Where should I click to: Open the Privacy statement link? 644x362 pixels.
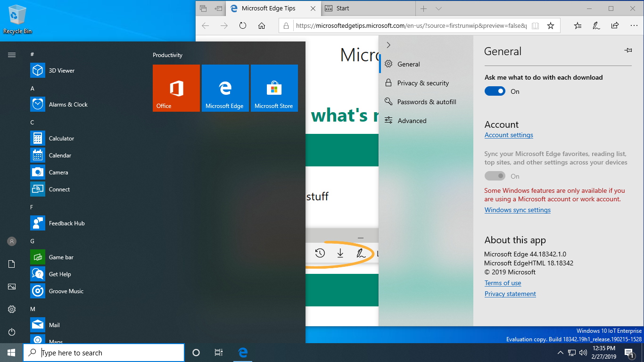point(510,294)
